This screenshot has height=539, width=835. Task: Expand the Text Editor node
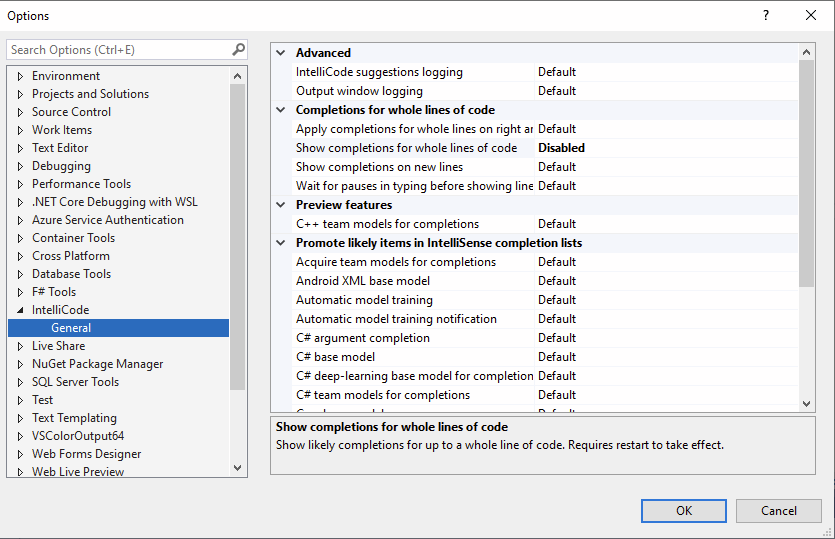pyautogui.click(x=20, y=149)
